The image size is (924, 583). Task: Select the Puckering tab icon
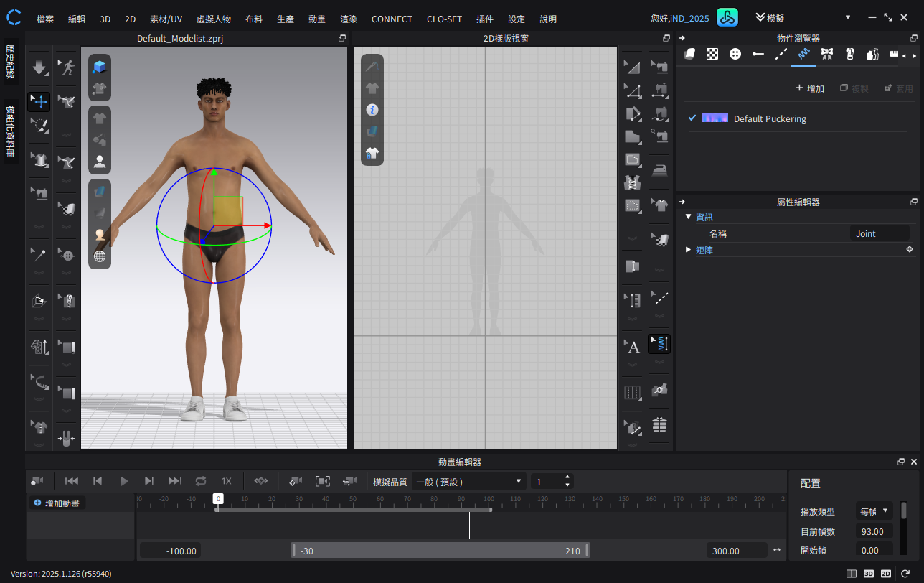804,54
